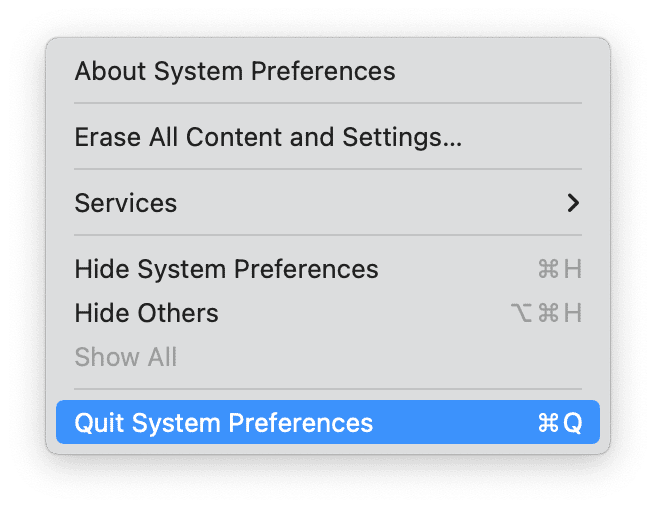This screenshot has width=656, height=508.
Task: Quit System Preferences from the menu
Action: [x=223, y=423]
